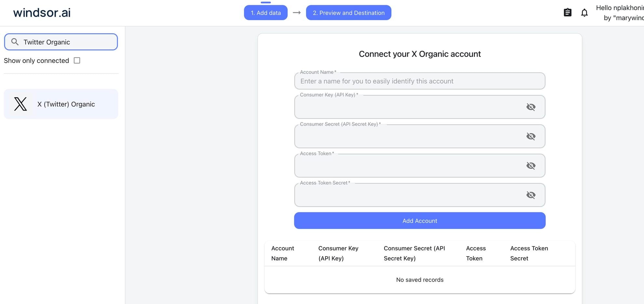Screen dimensions: 644x304
Task: Click the No saved records text
Action: pyautogui.click(x=420, y=280)
